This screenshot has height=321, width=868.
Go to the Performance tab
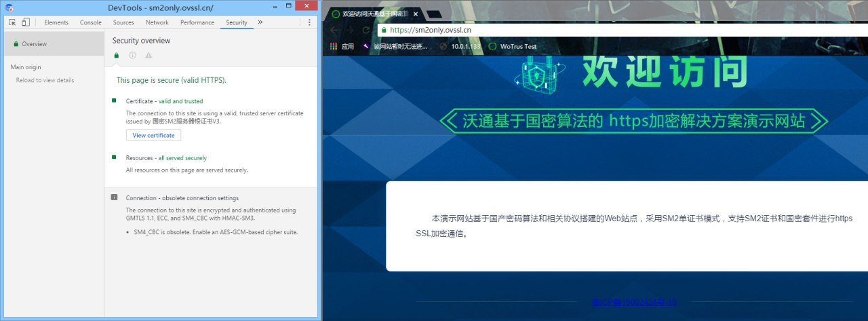pyautogui.click(x=197, y=22)
